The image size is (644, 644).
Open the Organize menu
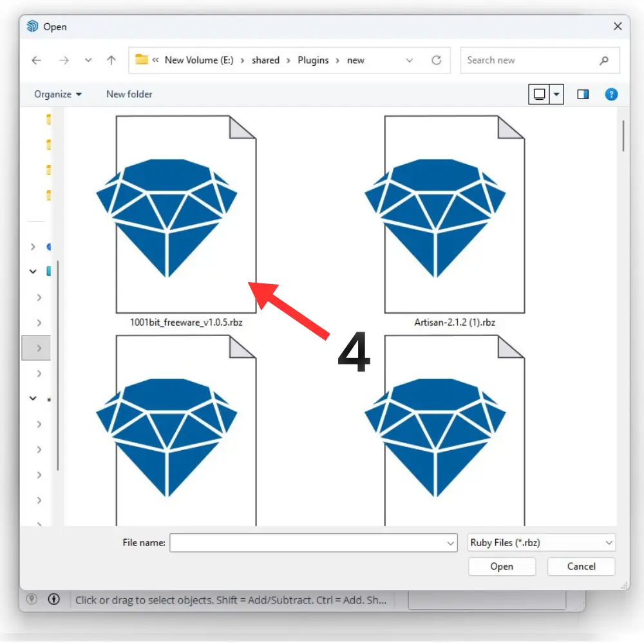pos(58,94)
